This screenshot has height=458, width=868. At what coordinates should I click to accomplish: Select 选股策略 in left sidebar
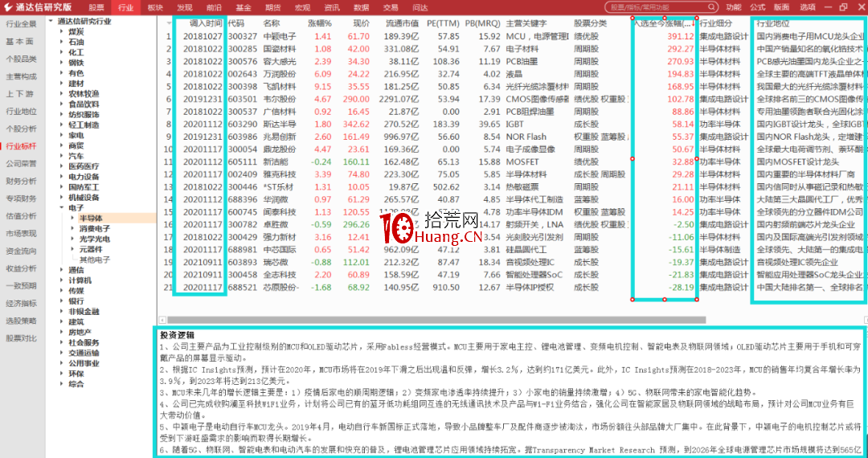coord(21,321)
